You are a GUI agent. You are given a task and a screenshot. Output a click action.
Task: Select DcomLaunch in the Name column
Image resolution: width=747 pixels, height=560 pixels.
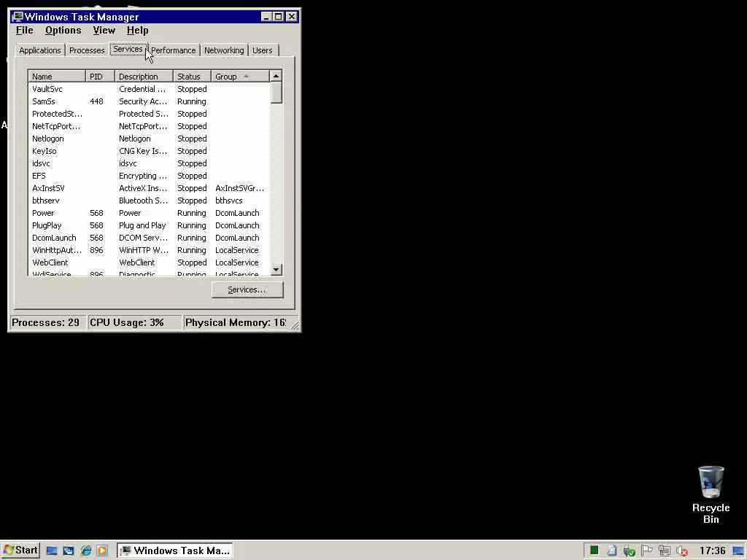(x=54, y=238)
